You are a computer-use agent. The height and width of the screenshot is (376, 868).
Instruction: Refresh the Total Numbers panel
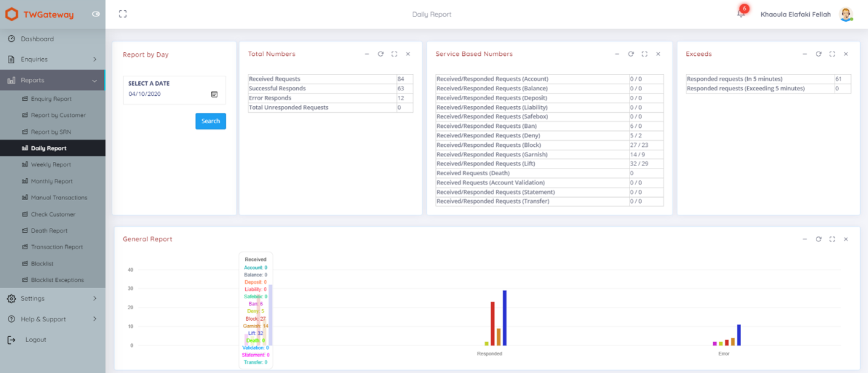tap(381, 54)
